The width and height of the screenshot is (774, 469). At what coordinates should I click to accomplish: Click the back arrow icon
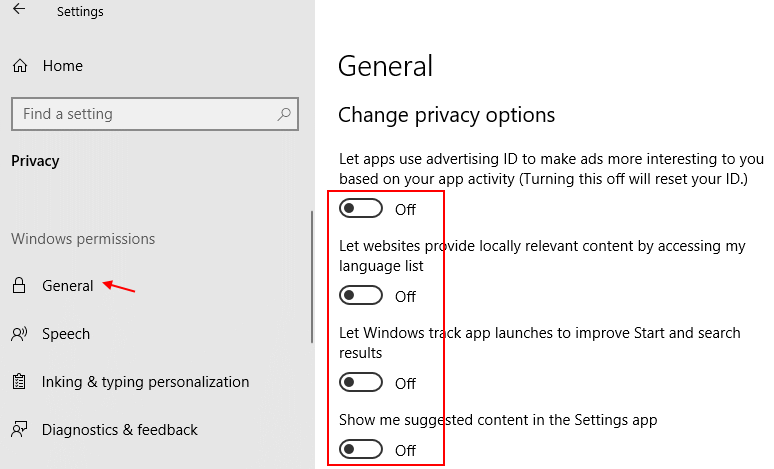19,11
